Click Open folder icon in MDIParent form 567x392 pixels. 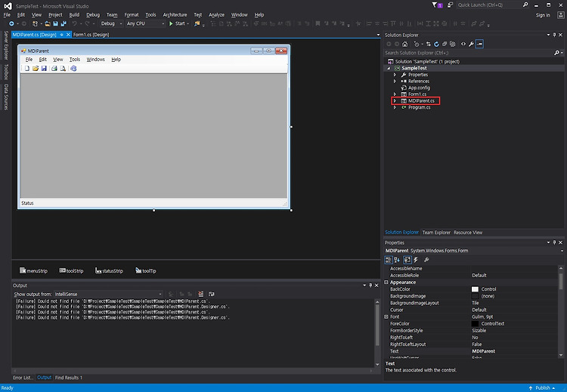tap(36, 68)
